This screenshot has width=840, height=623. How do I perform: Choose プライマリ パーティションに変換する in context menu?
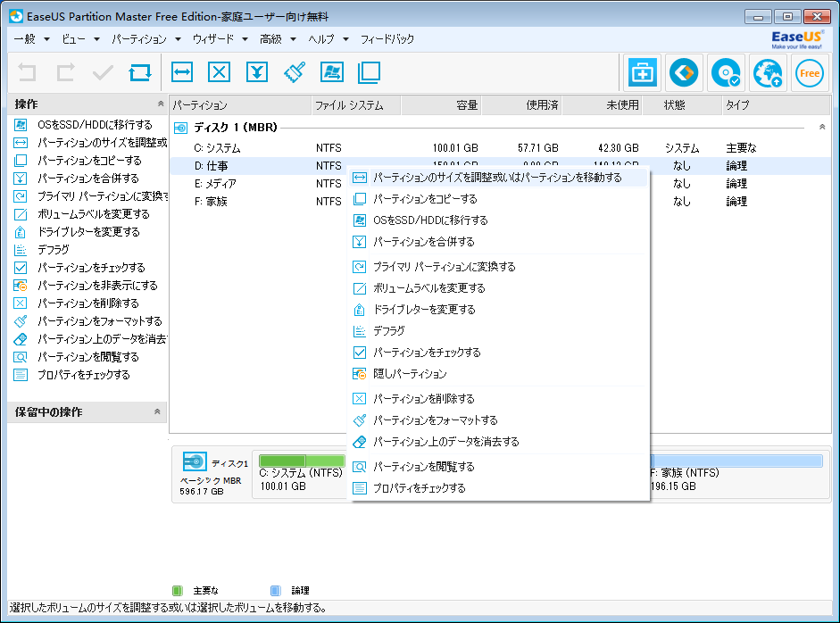[498, 266]
